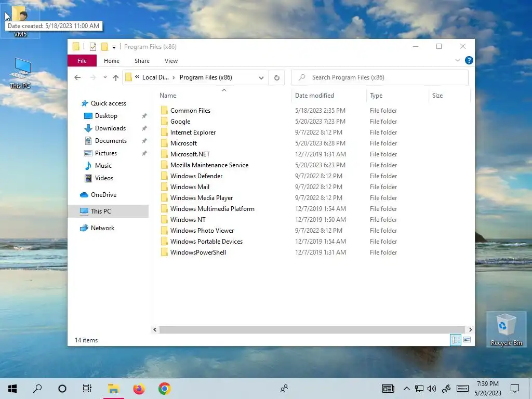Refresh the Program Files (x86) folder
Screen dimensions: 532x399
point(276,78)
